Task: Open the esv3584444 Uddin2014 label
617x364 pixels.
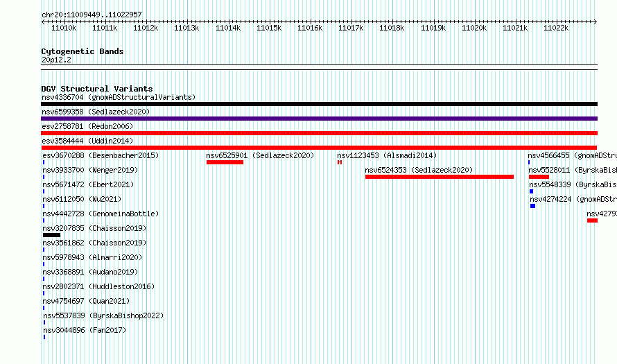Action: point(87,141)
